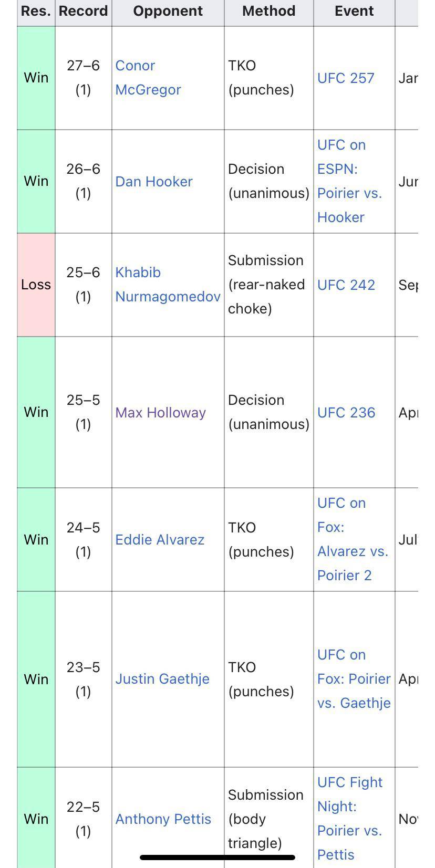The image size is (435, 868).
Task: Open Dan Hooker's page link
Action: (154, 182)
